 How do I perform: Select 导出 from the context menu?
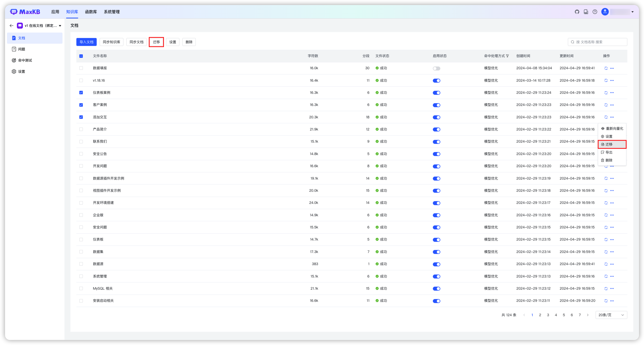coord(609,152)
